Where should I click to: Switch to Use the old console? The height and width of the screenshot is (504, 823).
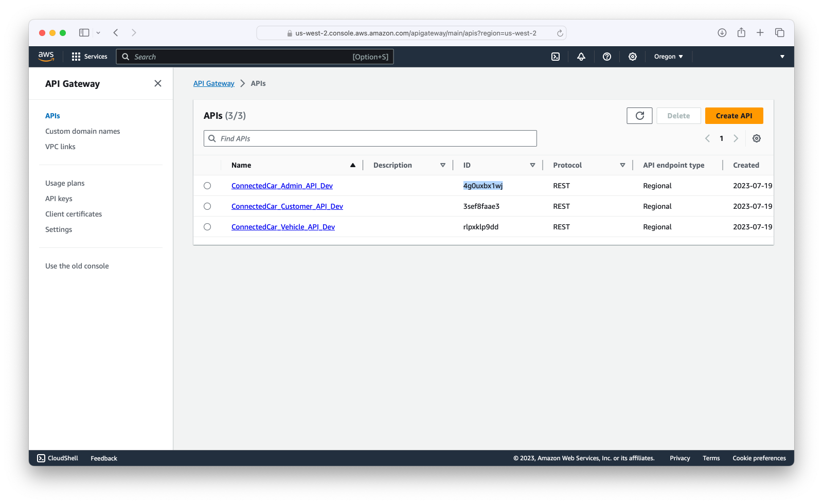tap(77, 266)
